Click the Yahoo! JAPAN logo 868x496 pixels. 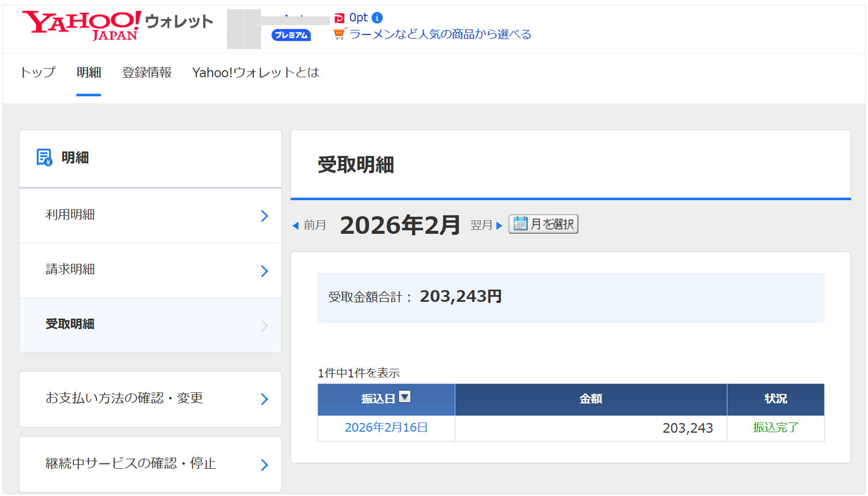tap(82, 25)
